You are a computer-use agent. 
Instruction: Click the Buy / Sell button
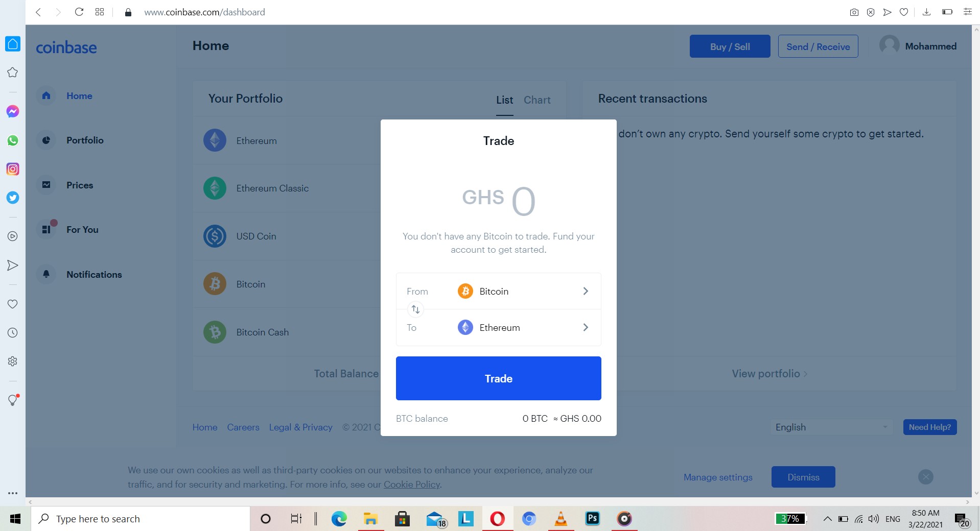tap(730, 46)
